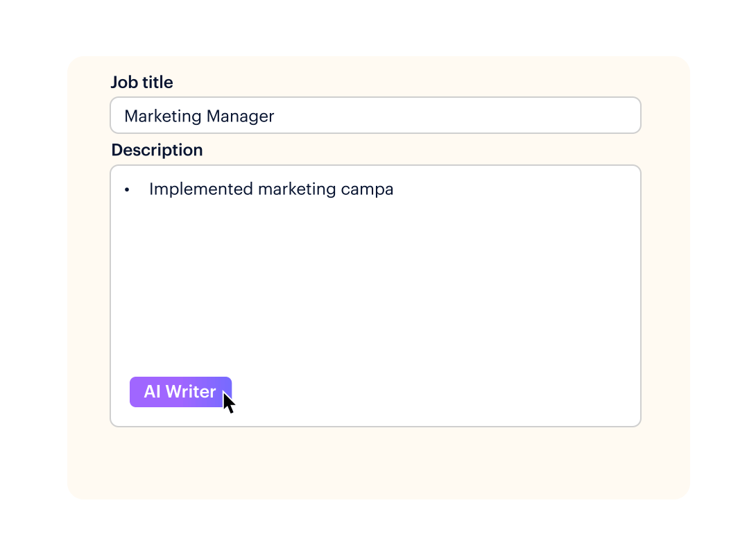Click the Job title label
The width and height of the screenshot is (756, 555).
(x=141, y=82)
